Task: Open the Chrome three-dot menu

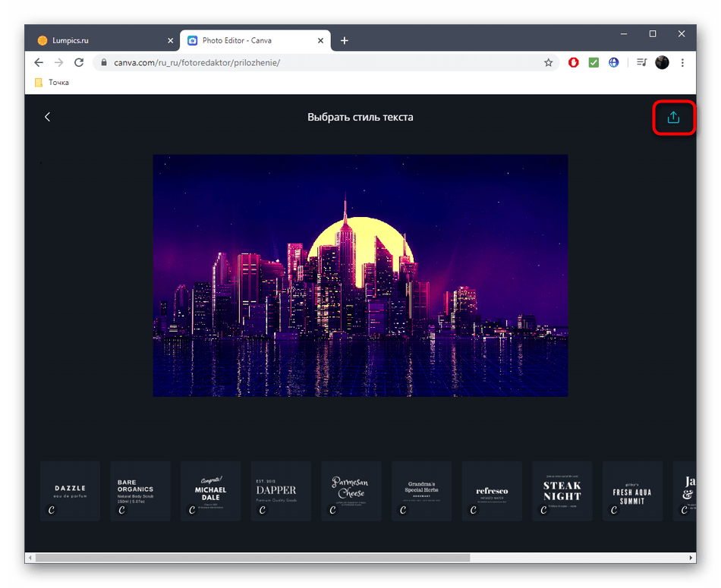Action: [682, 62]
